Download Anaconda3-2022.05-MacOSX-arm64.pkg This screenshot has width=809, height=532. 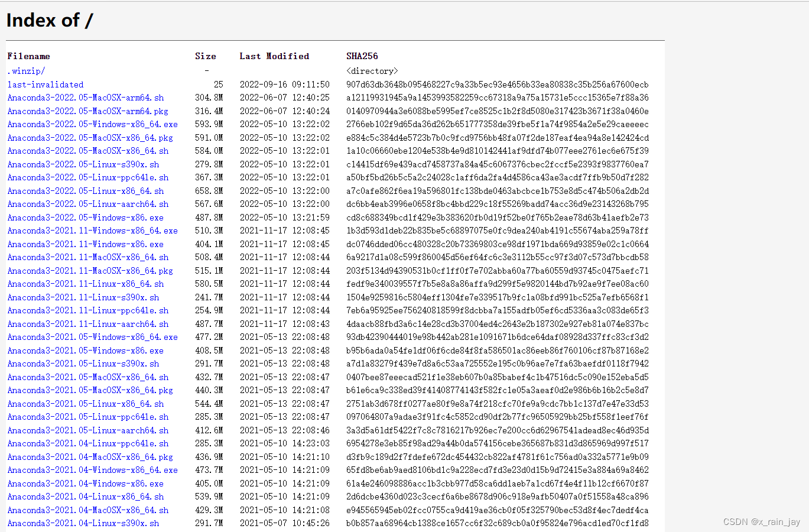(x=88, y=111)
